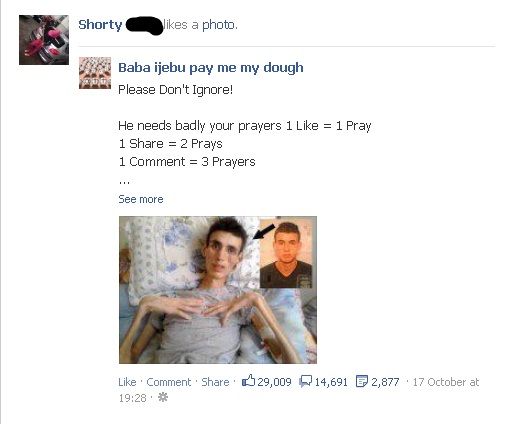Expand the post with See more
Image resolution: width=528 pixels, height=424 pixels.
click(141, 199)
